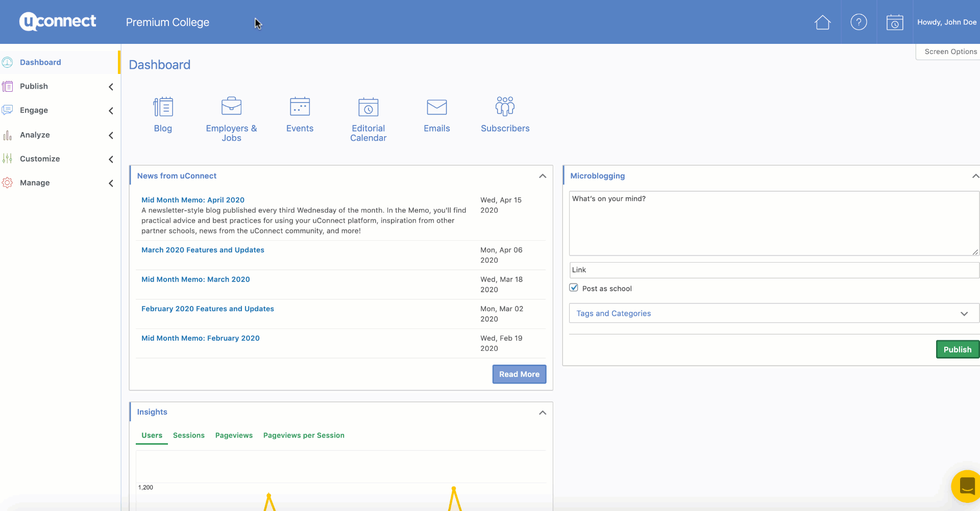Click the green Publish button
Screen dimensions: 980x511
[957, 350]
